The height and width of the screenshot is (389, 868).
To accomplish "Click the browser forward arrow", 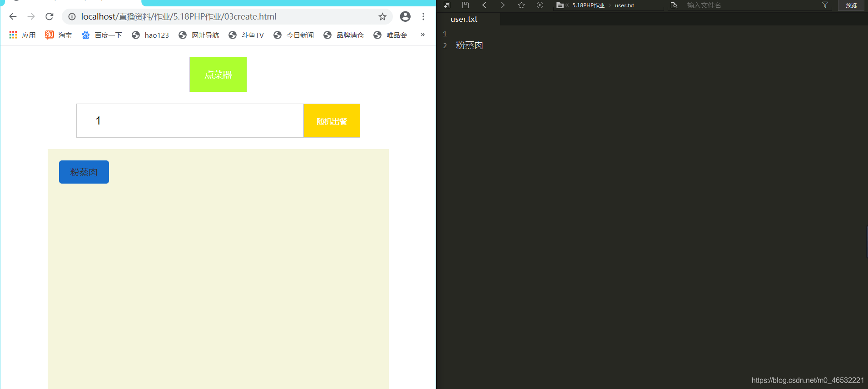I will [x=31, y=17].
